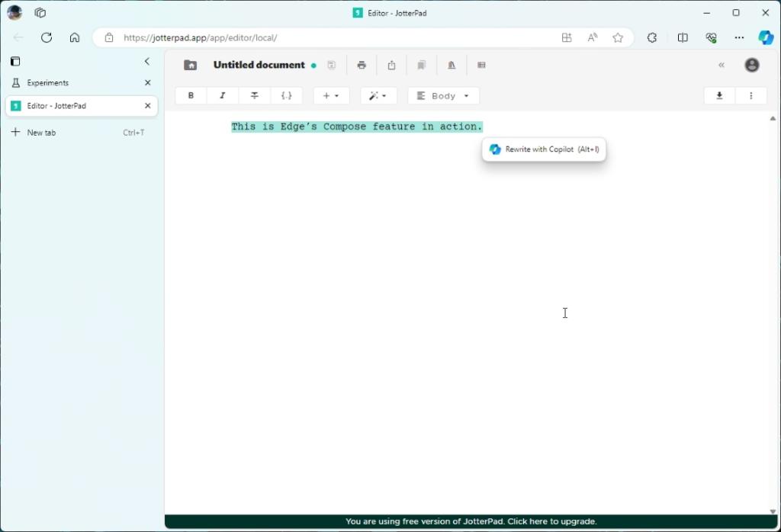Open the magic wand tools dropdown

[378, 95]
